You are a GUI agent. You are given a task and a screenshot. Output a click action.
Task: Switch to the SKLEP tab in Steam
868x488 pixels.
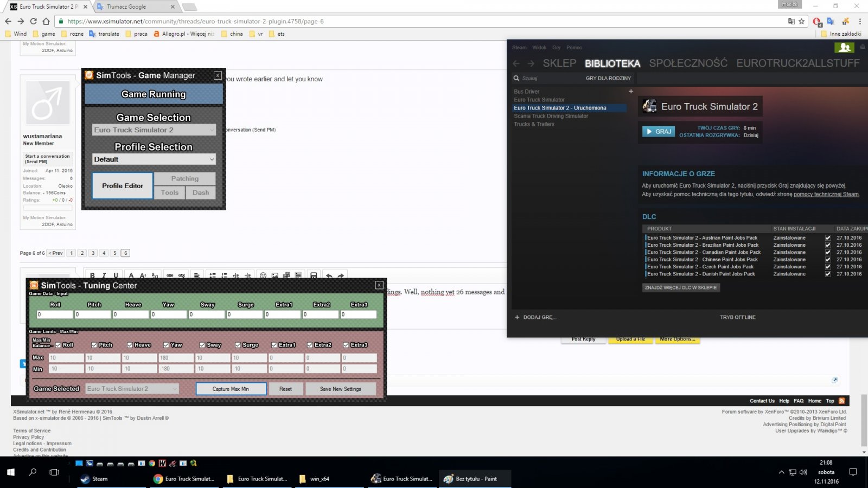click(559, 63)
